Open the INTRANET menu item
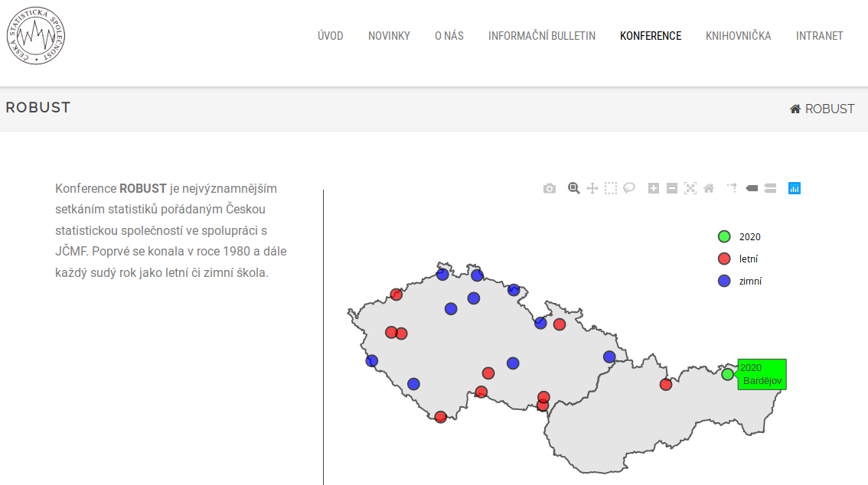The width and height of the screenshot is (868, 485). [x=819, y=36]
